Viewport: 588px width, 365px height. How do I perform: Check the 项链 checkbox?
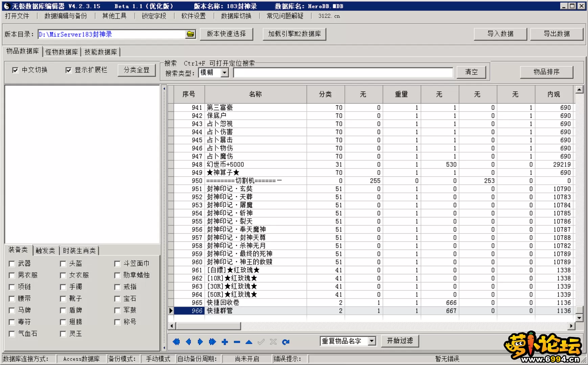click(12, 287)
